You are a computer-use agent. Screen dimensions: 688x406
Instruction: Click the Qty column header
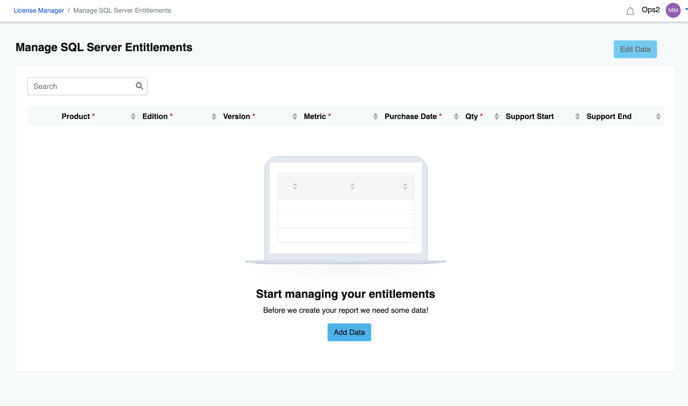[x=474, y=116]
